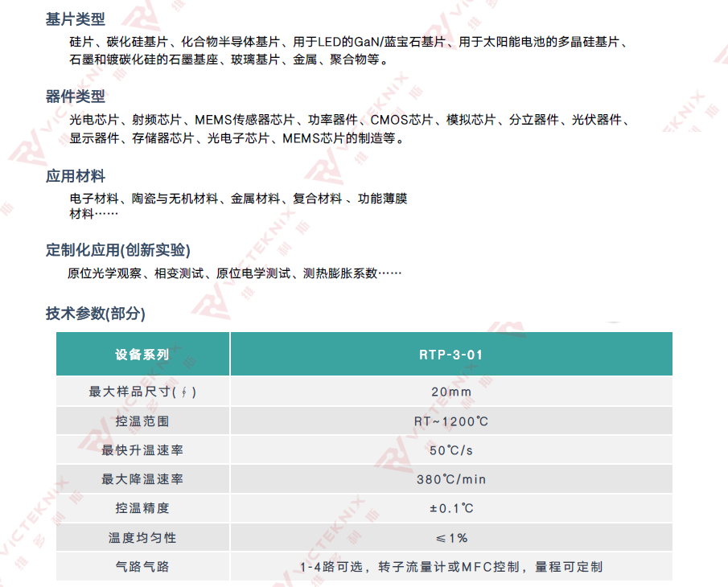Image resolution: width=728 pixels, height=587 pixels.
Task: Click the 定制化应用(创新实验) heading
Action: click(118, 250)
